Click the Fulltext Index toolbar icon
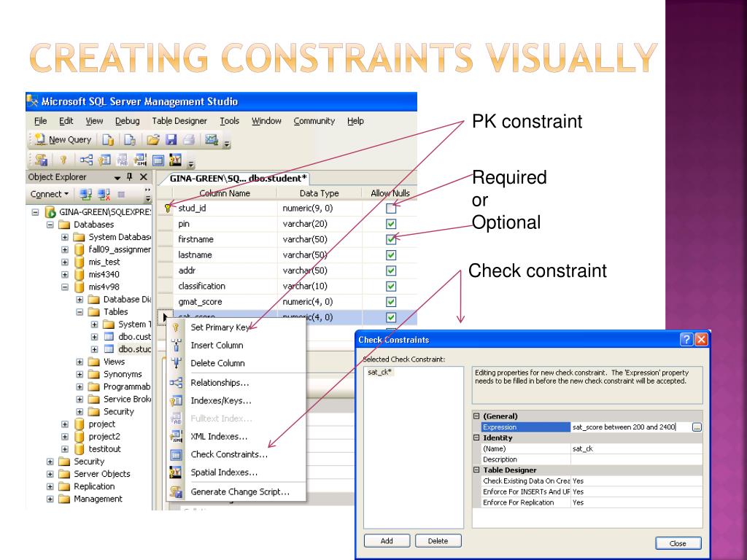The width and height of the screenshot is (747, 560). pyautogui.click(x=123, y=160)
